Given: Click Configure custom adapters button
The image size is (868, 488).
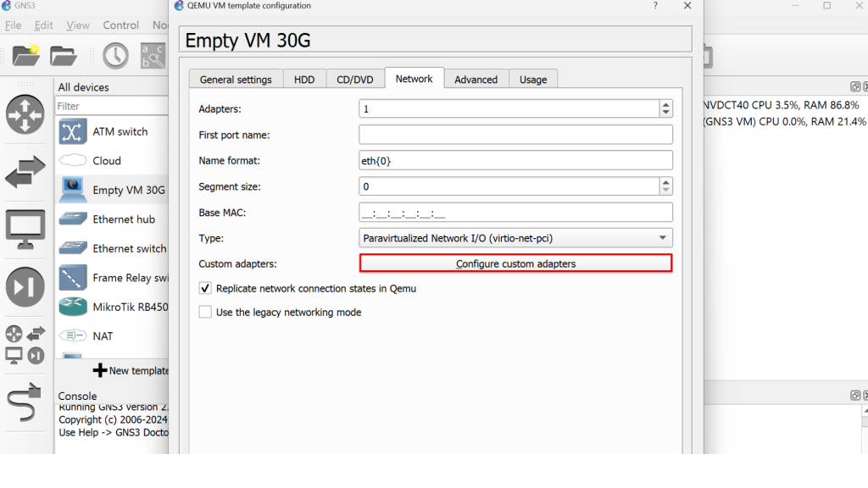Looking at the screenshot, I should click(515, 263).
